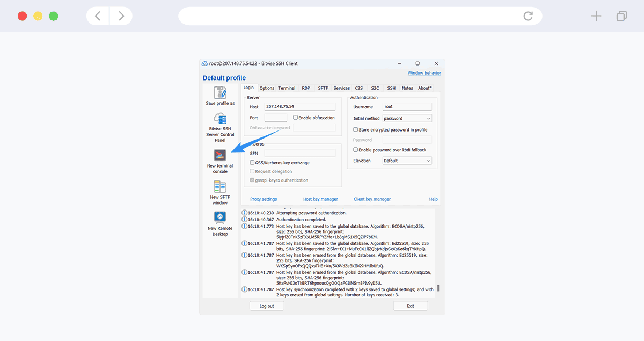Reload page with the refresh icon
The image size is (644, 341).
pos(528,16)
